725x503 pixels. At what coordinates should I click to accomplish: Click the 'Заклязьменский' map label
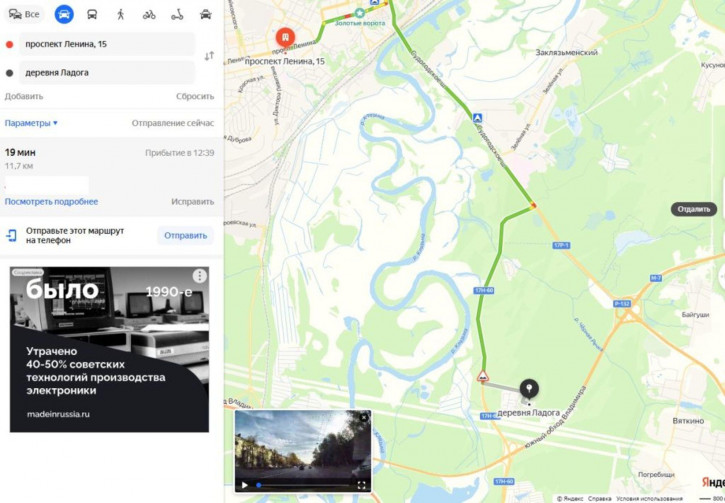coord(566,53)
